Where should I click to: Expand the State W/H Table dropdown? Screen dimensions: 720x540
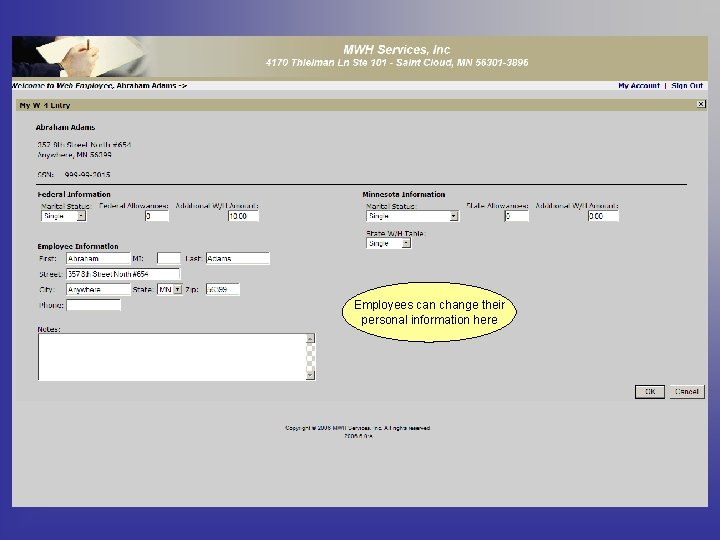tap(388, 243)
